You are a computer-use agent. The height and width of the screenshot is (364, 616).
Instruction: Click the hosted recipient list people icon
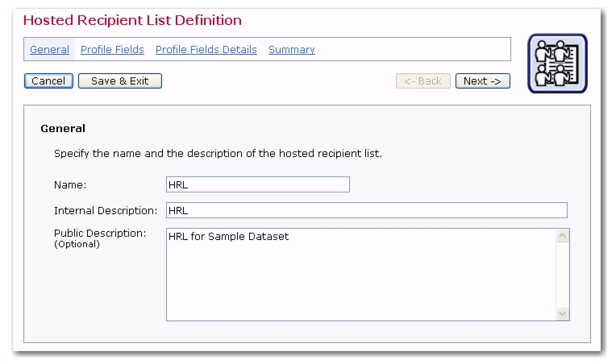(x=557, y=64)
